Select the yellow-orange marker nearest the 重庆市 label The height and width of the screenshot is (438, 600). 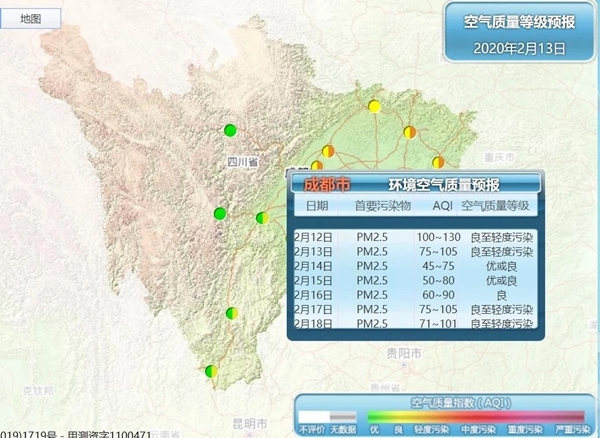(x=437, y=161)
